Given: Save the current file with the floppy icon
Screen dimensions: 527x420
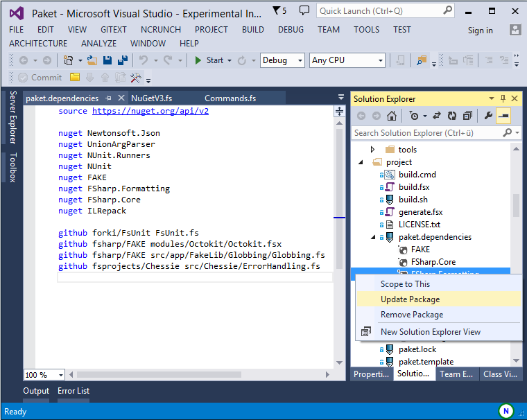Looking at the screenshot, I should point(107,60).
